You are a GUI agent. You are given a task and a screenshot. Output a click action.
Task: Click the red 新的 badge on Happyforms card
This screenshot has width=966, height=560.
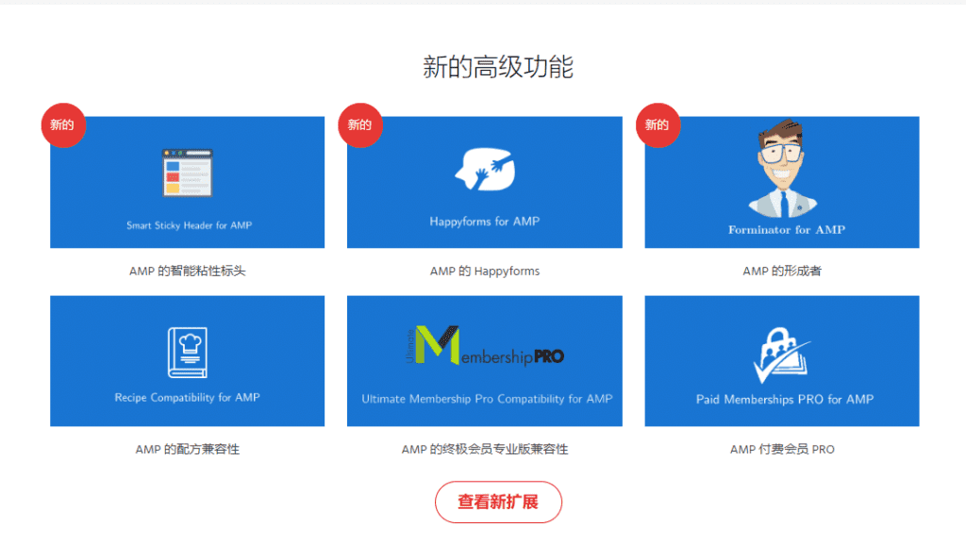coord(360,125)
